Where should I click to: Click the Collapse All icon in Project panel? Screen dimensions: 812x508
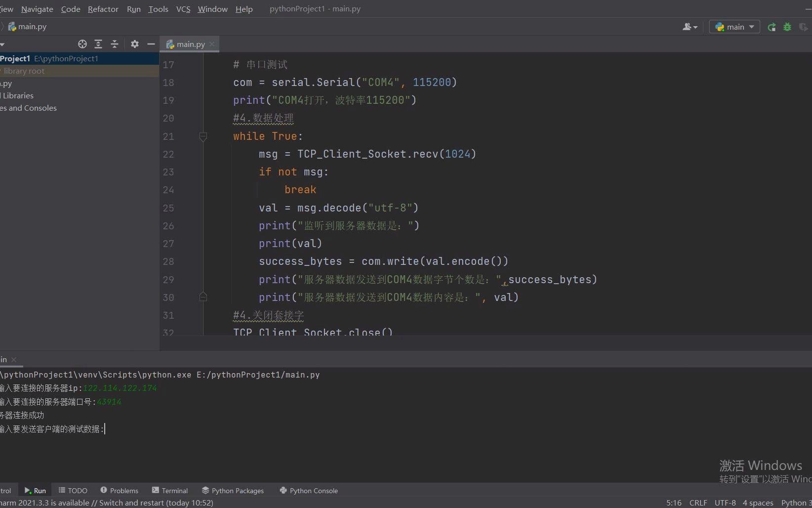[115, 44]
